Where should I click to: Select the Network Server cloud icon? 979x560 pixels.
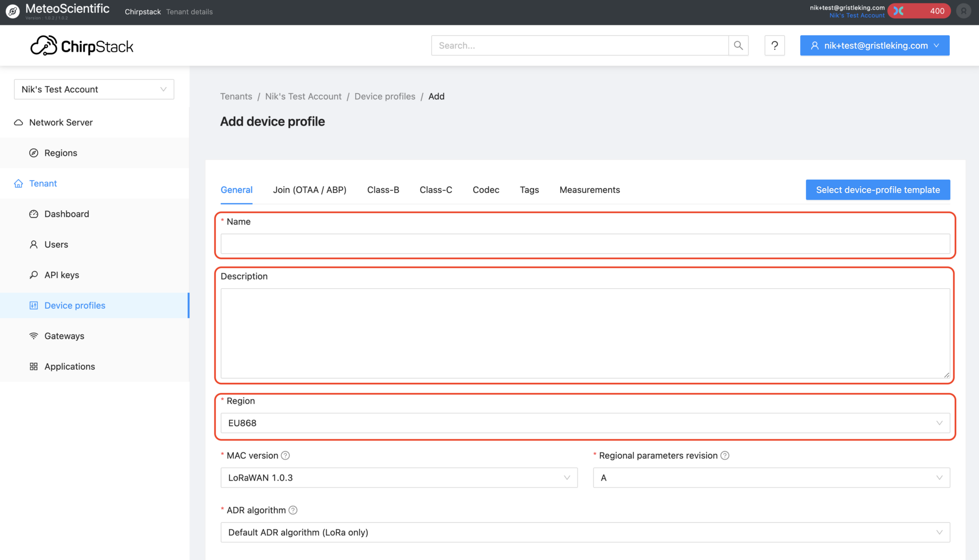pyautogui.click(x=18, y=122)
